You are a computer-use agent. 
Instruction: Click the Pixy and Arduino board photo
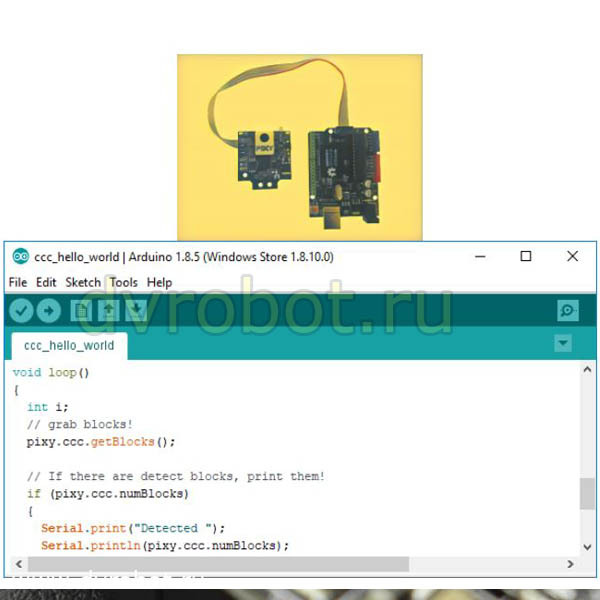[x=300, y=147]
